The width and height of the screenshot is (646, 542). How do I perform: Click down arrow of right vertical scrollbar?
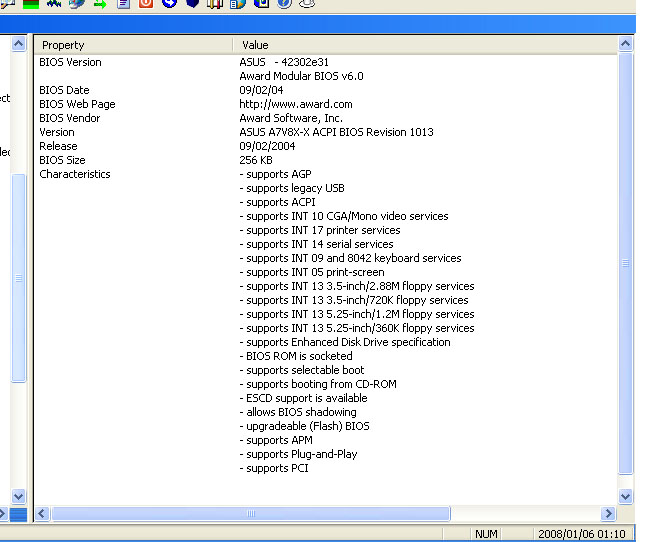[625, 496]
